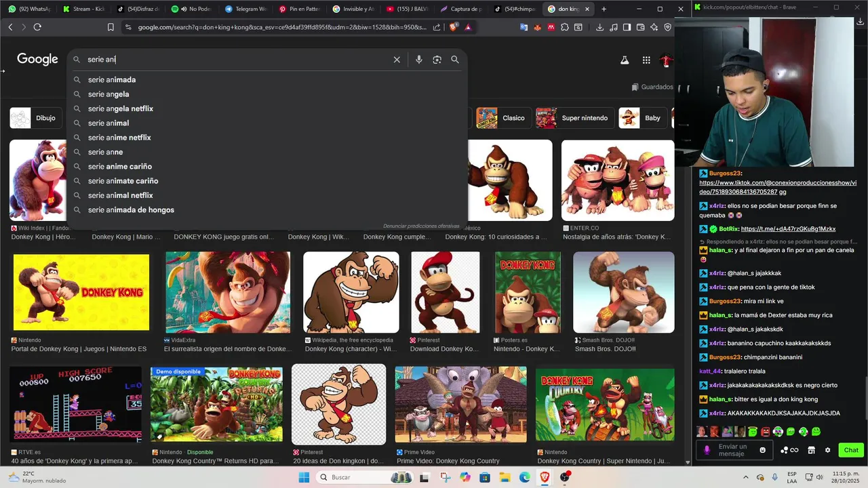Open the Extensions puzzle icon
Image resolution: width=868 pixels, height=488 pixels.
pyautogui.click(x=565, y=27)
